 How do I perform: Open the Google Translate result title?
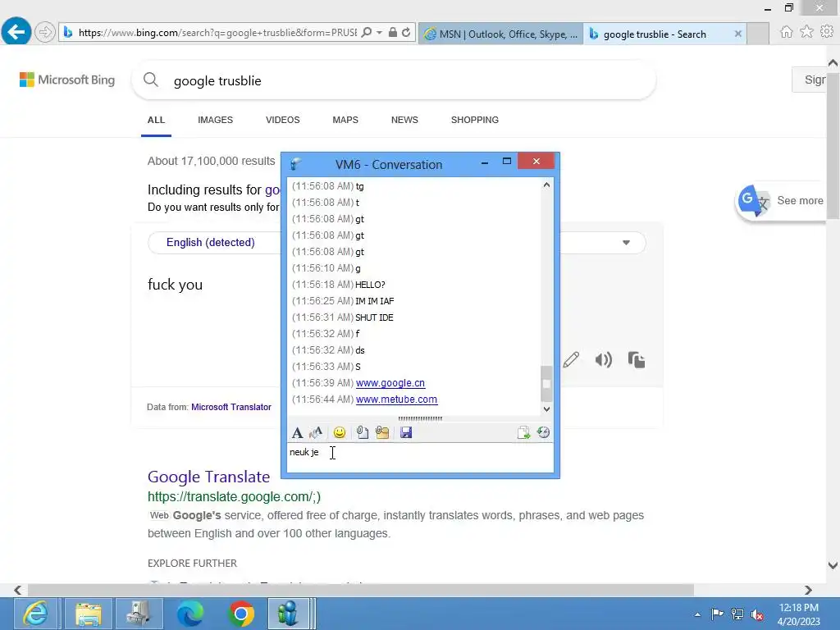pos(208,477)
